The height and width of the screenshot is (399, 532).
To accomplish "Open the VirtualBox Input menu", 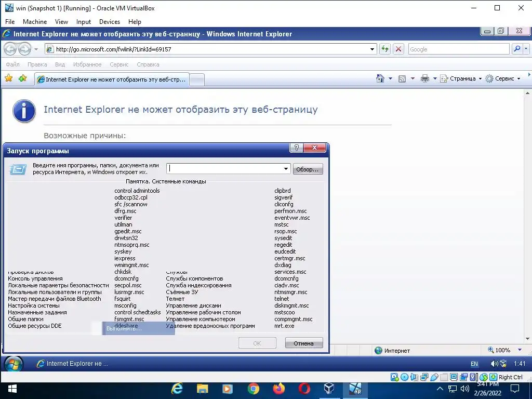I will (84, 22).
